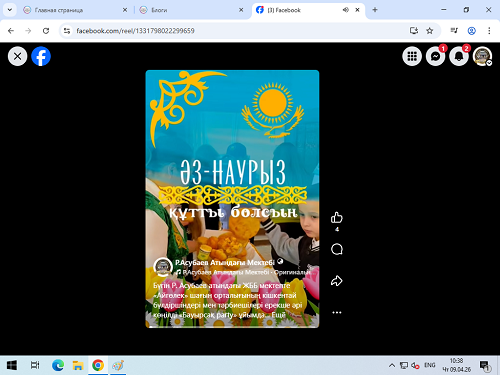Close the Блоги tab

point(241,10)
